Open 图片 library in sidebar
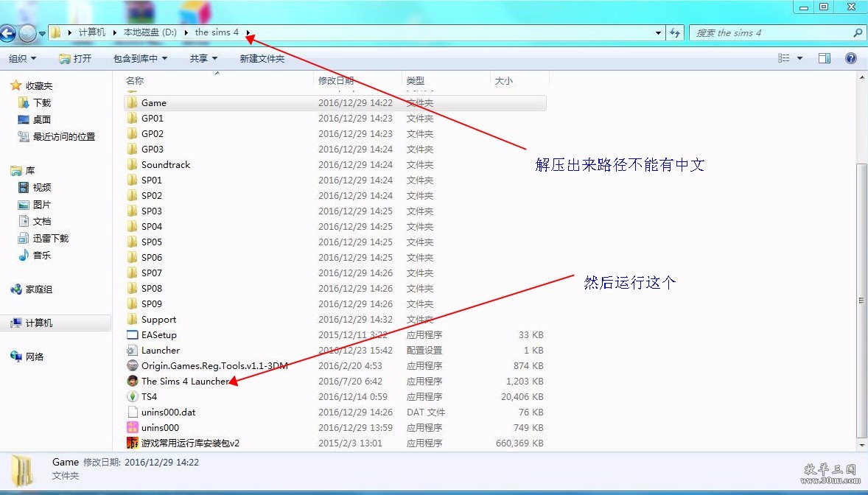 coord(42,205)
